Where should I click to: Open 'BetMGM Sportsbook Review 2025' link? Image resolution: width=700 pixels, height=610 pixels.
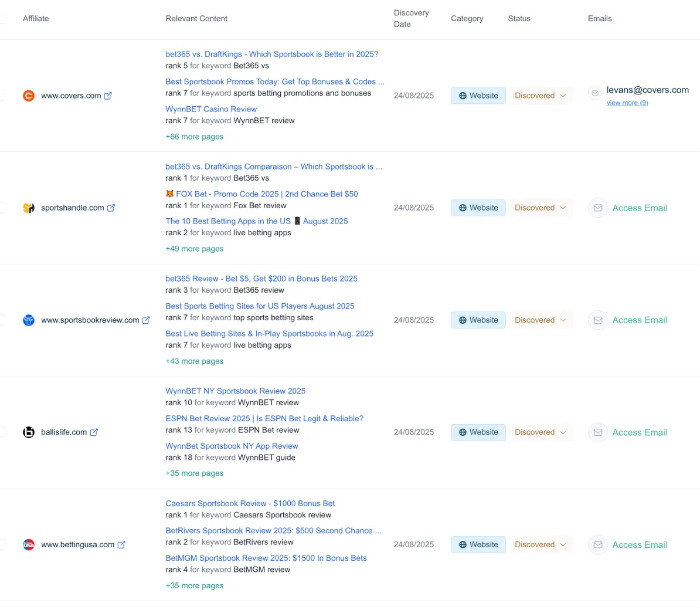tap(266, 558)
